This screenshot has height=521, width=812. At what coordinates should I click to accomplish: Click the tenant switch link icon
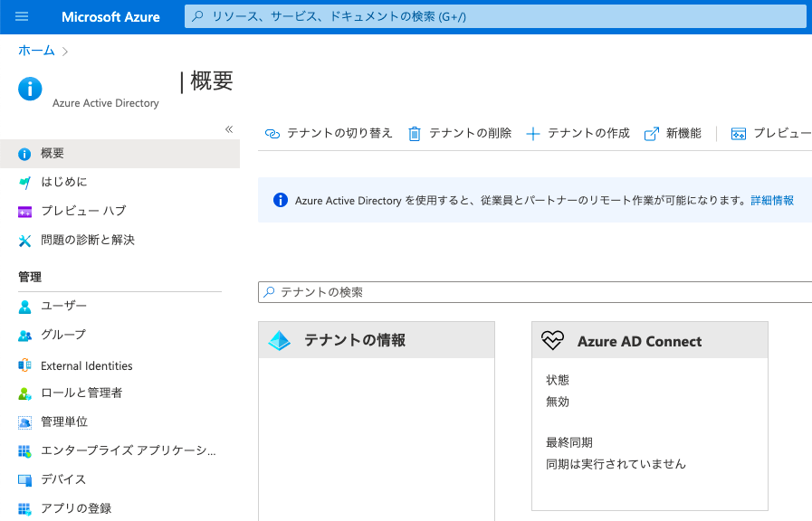click(272, 134)
